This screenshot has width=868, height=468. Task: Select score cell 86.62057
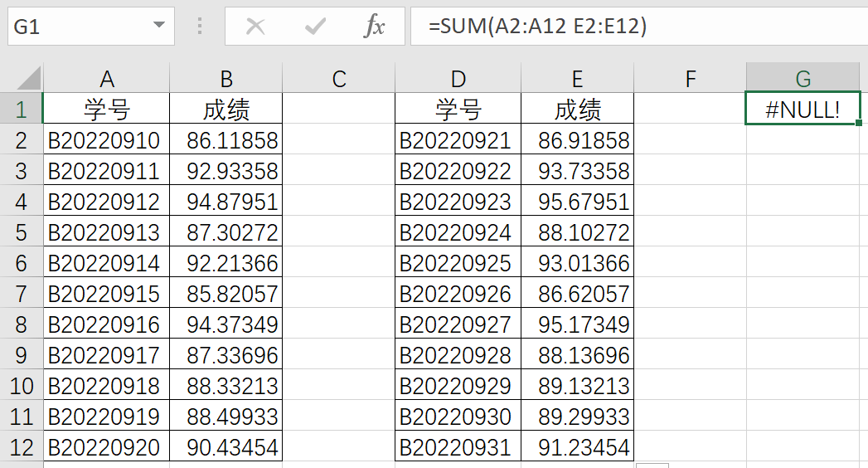(577, 293)
